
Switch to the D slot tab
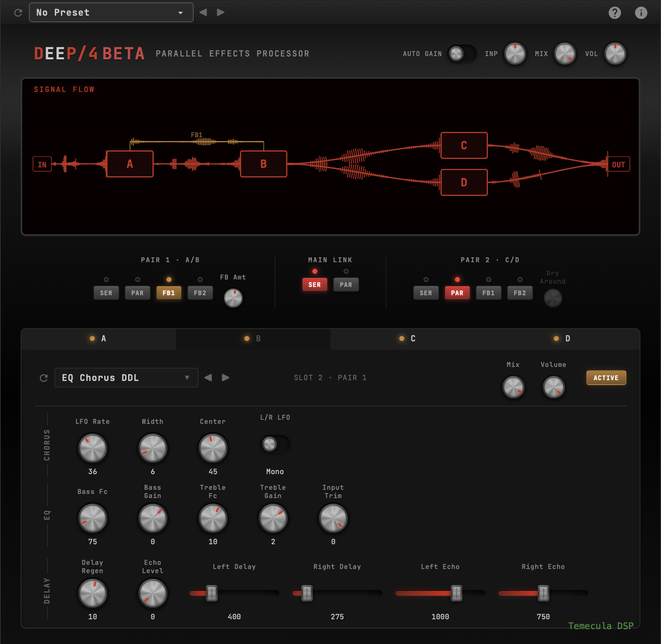tap(563, 338)
